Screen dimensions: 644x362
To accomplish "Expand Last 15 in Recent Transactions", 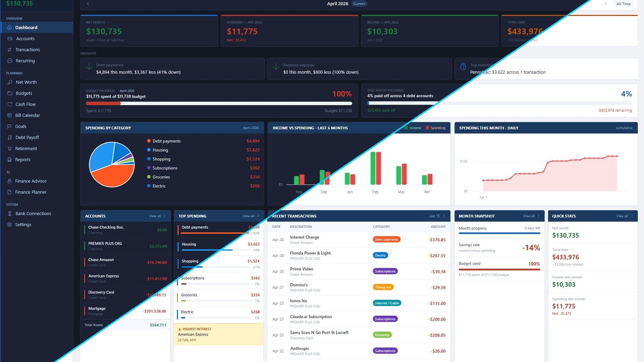I will [x=437, y=216].
